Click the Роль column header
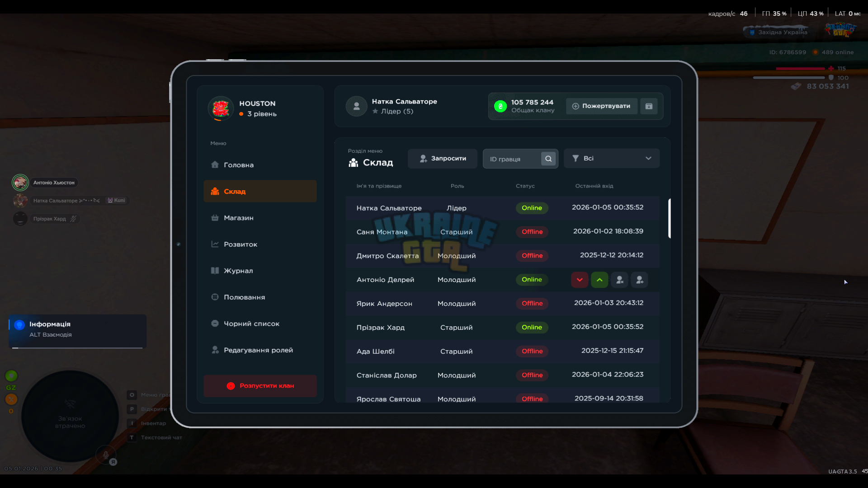This screenshot has height=488, width=868. pyautogui.click(x=457, y=186)
